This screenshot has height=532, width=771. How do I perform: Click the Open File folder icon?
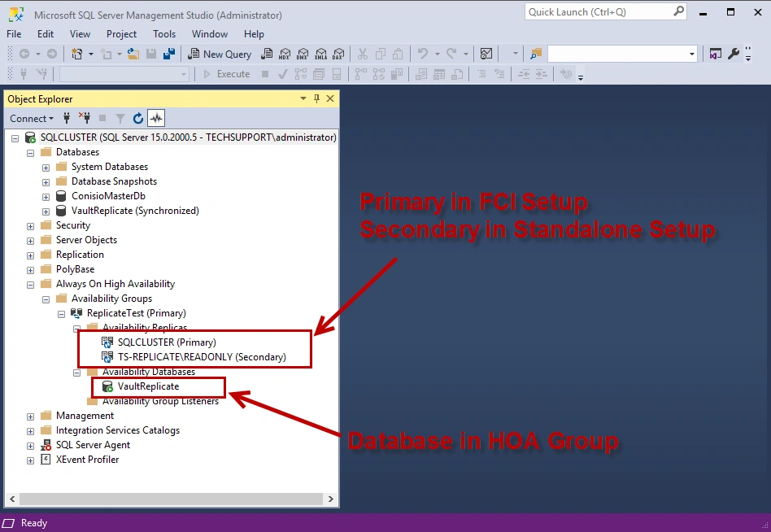click(133, 54)
